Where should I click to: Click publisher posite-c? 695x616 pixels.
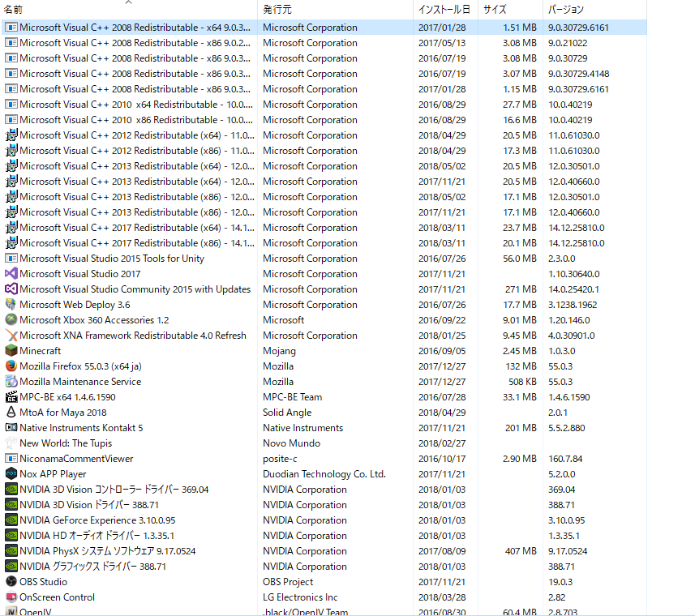(280, 459)
